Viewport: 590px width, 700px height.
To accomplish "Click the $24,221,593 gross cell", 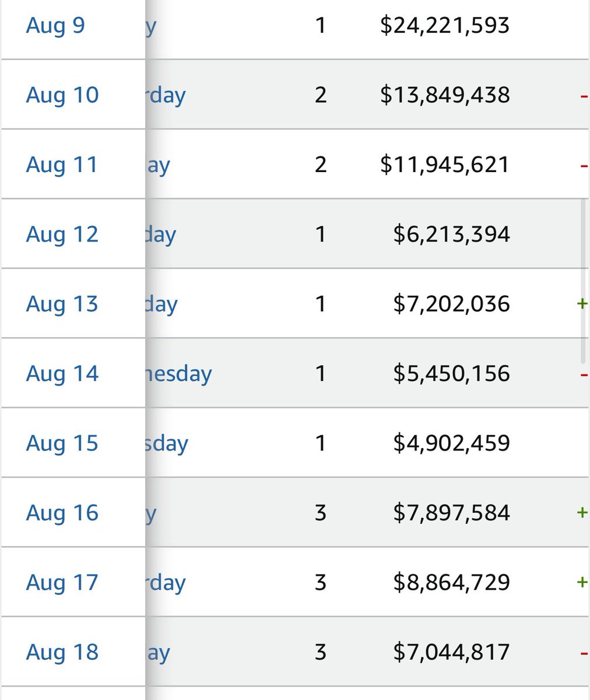I will pyautogui.click(x=444, y=26).
